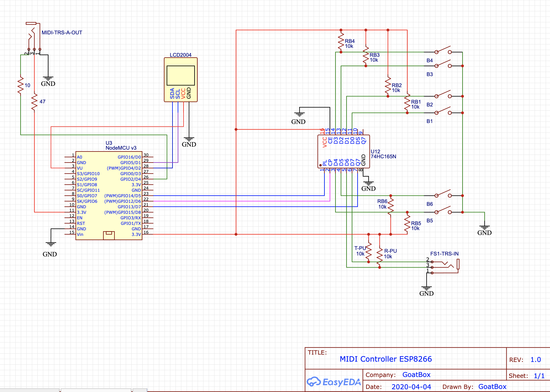
Task: Select the FS1-TRS-IN jack symbol
Action: (444, 266)
